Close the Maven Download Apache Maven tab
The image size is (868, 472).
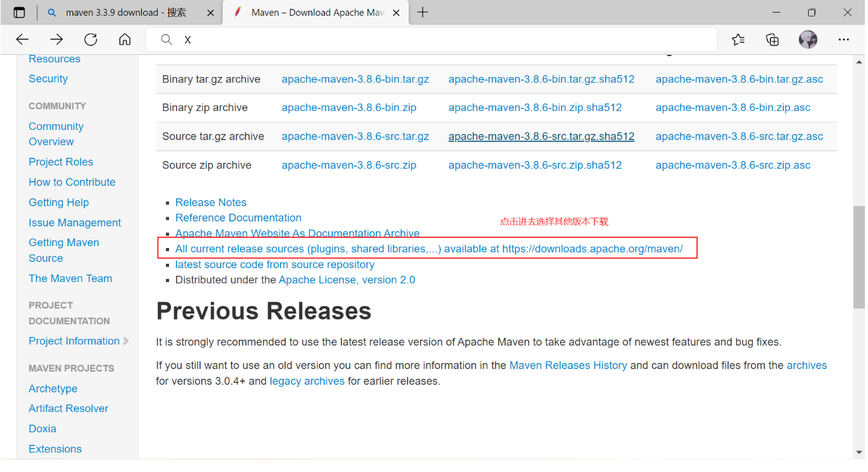396,13
